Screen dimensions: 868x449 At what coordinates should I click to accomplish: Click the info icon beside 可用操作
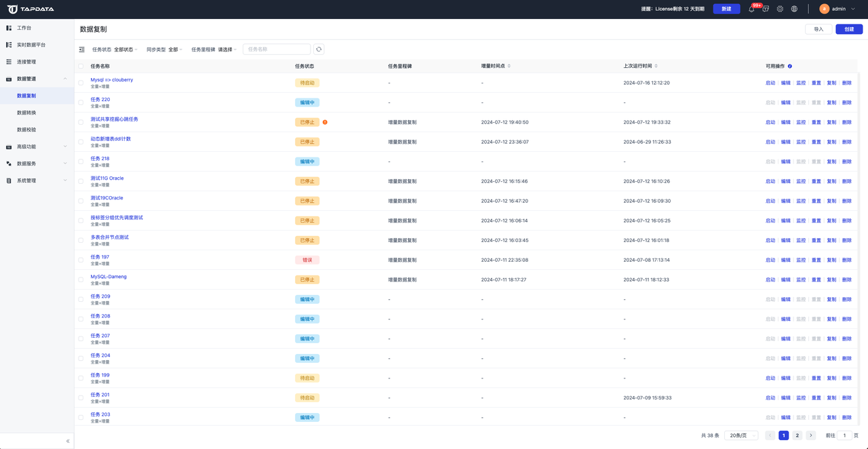(790, 66)
